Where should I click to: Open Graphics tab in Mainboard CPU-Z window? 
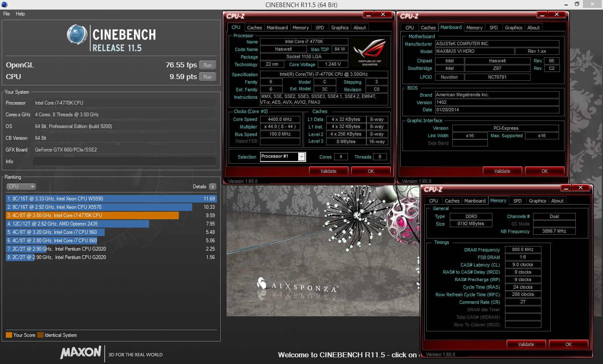coord(513,28)
